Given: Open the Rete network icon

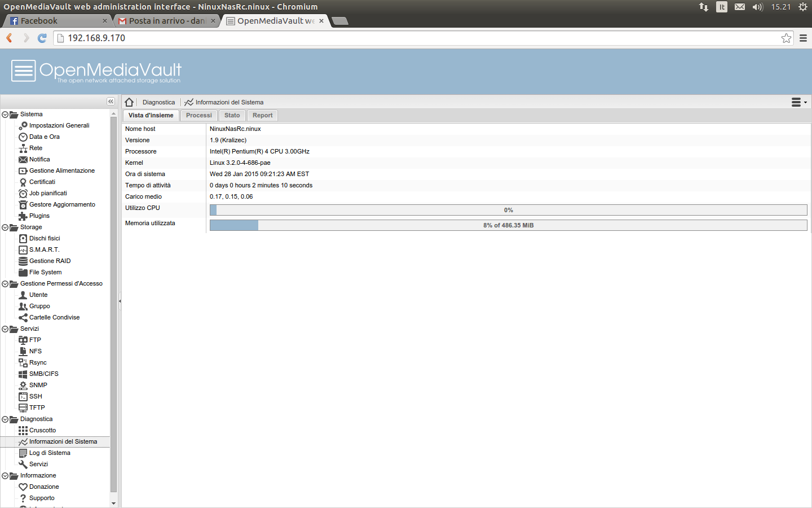Looking at the screenshot, I should pos(23,148).
